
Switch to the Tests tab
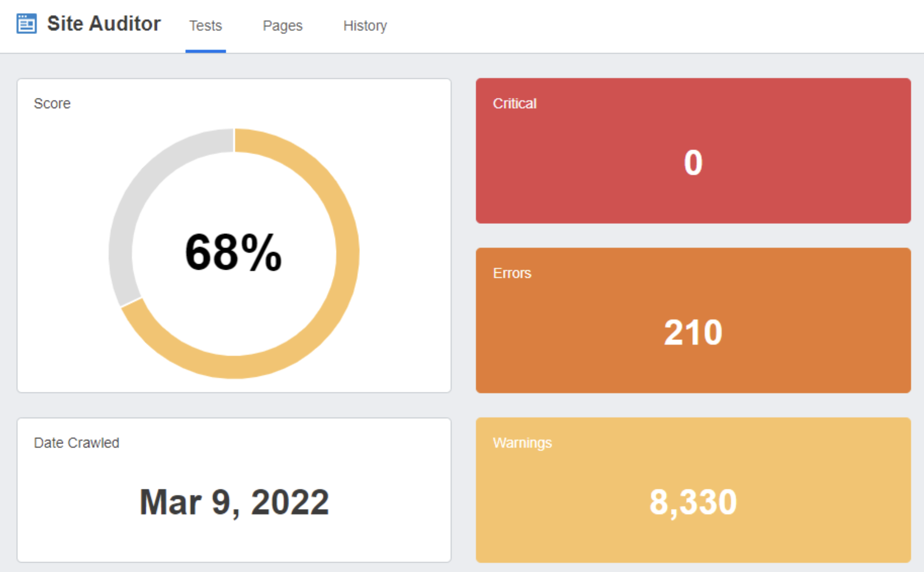coord(206,26)
